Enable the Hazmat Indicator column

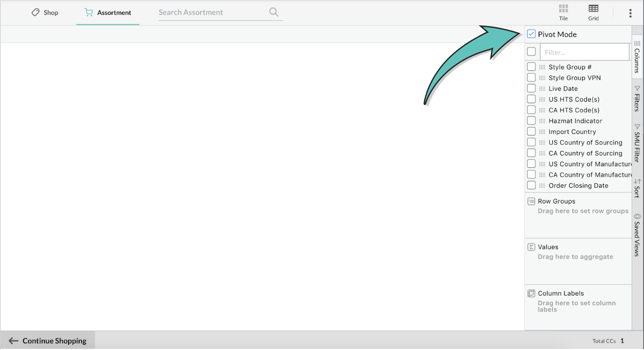pyautogui.click(x=531, y=120)
